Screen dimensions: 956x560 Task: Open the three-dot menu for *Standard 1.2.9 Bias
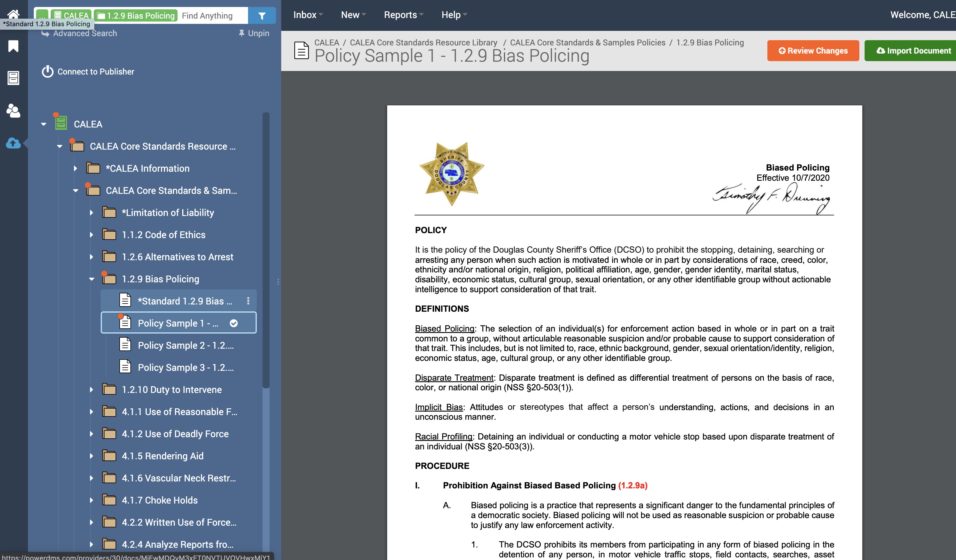[x=248, y=301]
